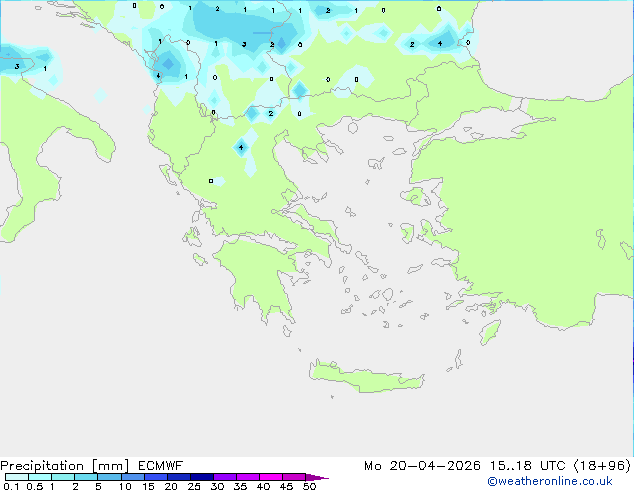Select the 35–40 mm legend swatch
Screen dimensions: 634x490
pyautogui.click(x=247, y=477)
